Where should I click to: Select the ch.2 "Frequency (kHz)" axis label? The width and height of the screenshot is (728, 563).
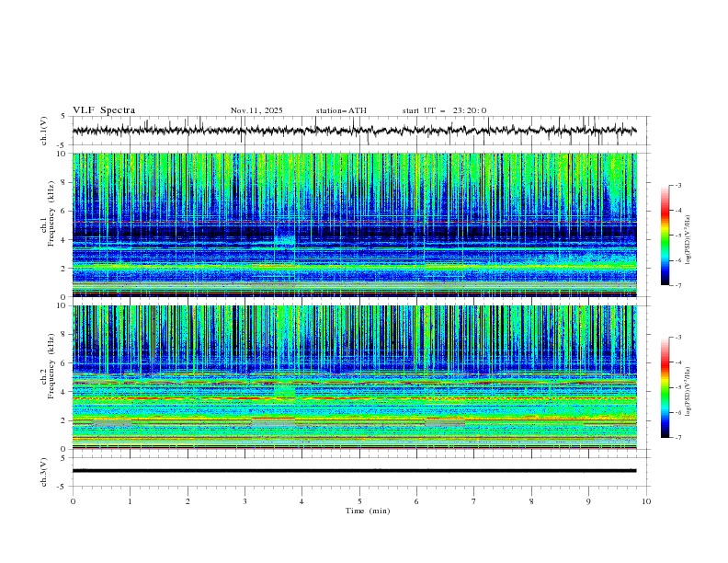[x=51, y=367]
